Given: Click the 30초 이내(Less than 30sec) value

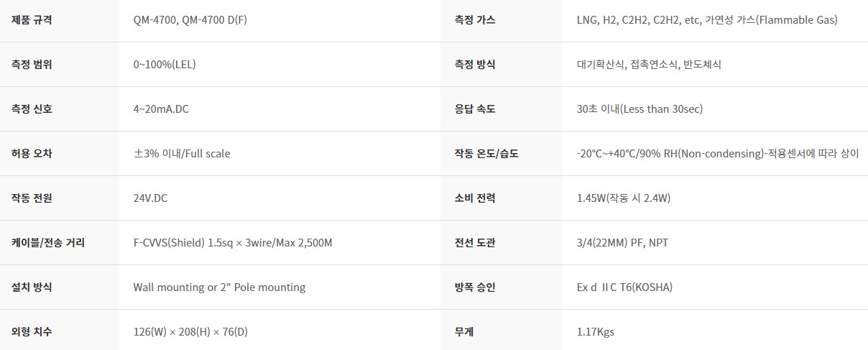Looking at the screenshot, I should tap(640, 109).
